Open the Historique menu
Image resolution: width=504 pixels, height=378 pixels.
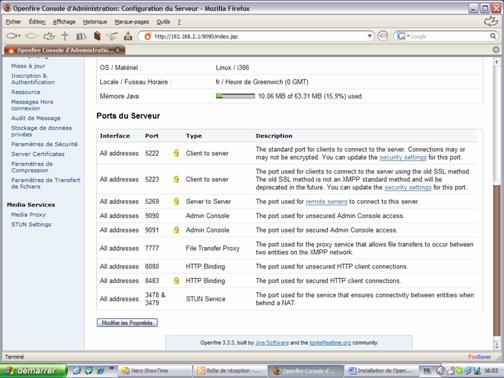95,22
